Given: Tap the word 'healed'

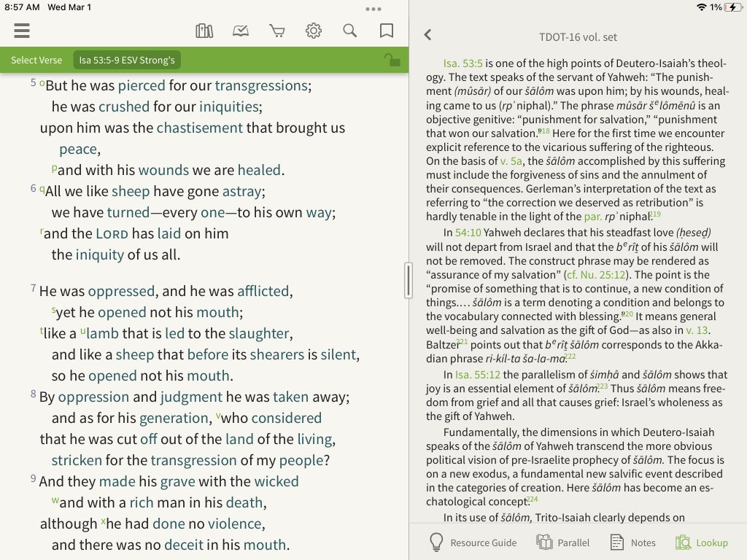Looking at the screenshot, I should point(259,170).
